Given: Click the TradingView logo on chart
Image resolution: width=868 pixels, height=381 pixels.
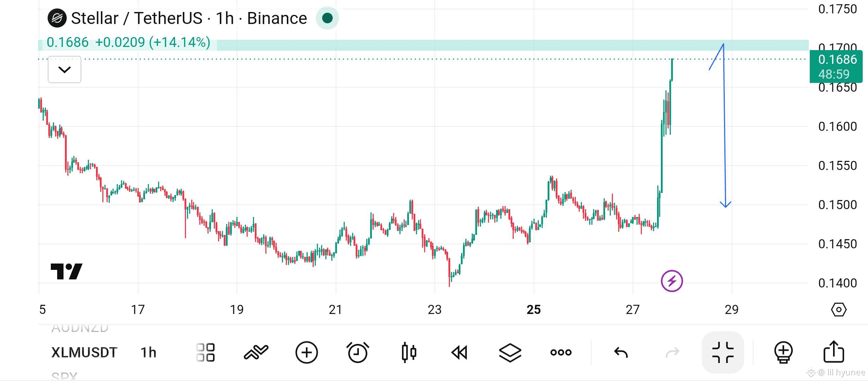Looking at the screenshot, I should pos(67,271).
